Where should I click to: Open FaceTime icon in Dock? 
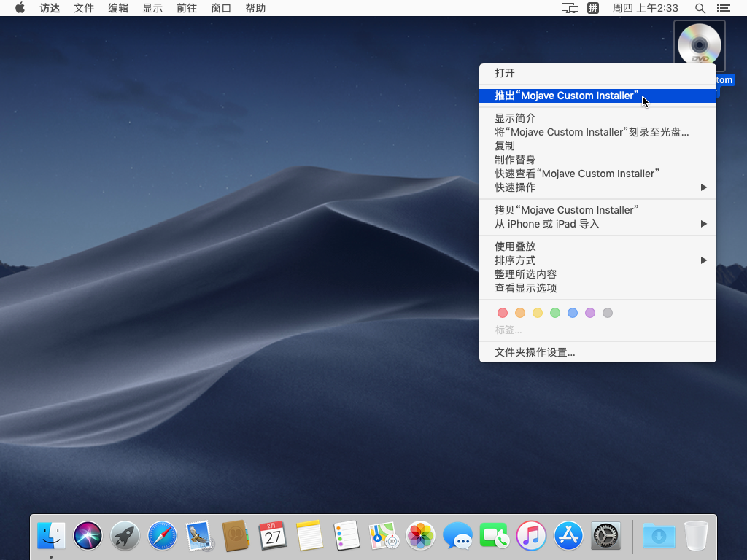[x=495, y=535]
